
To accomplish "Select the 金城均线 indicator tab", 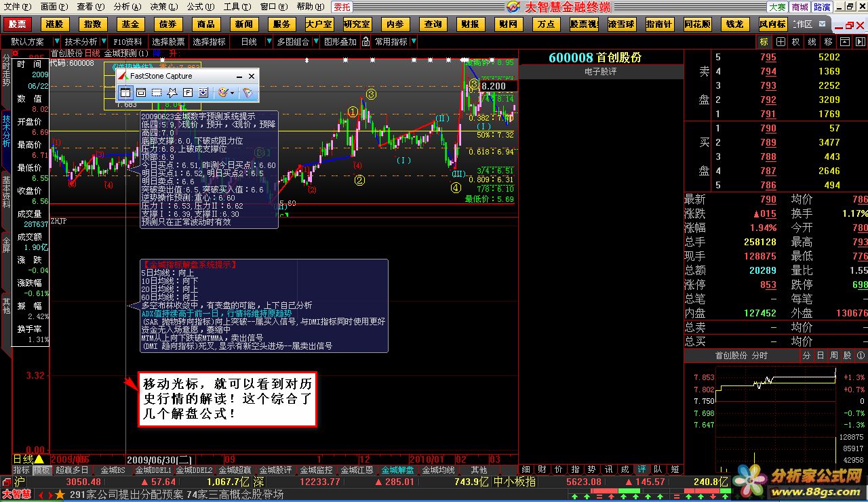I will tap(438, 469).
